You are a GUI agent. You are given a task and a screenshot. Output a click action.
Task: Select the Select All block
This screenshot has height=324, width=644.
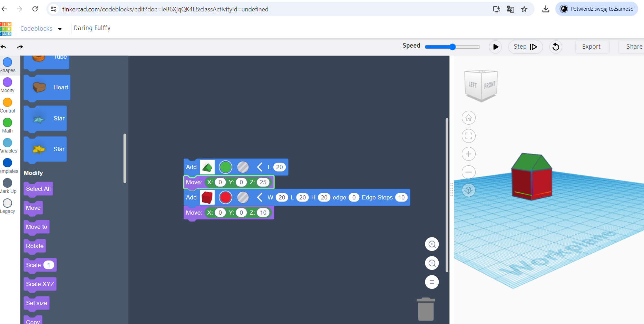pos(38,189)
